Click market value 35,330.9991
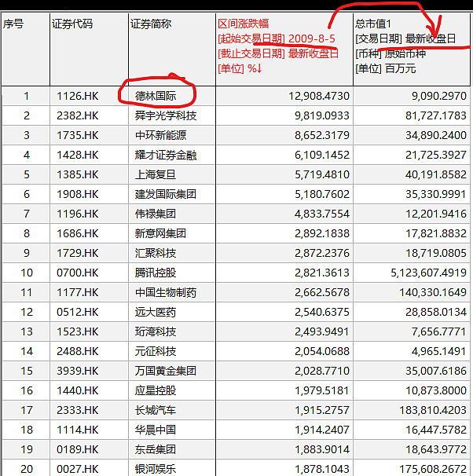The width and height of the screenshot is (473, 476). 435,194
